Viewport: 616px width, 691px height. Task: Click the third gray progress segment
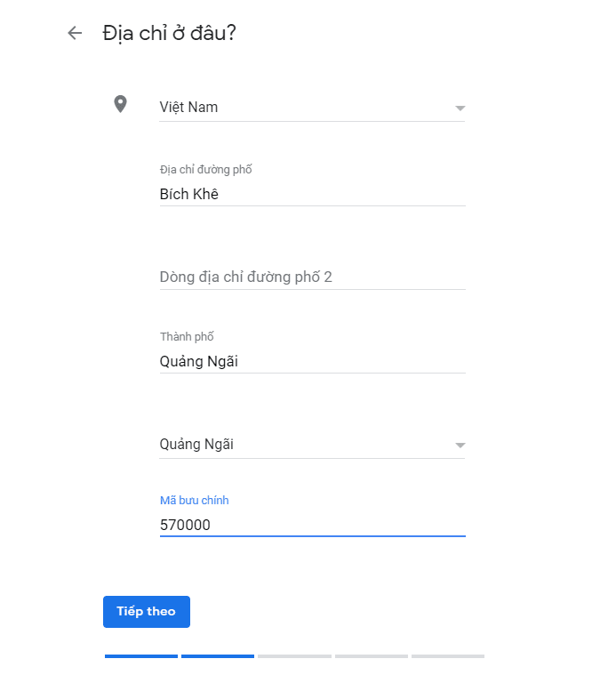point(294,656)
